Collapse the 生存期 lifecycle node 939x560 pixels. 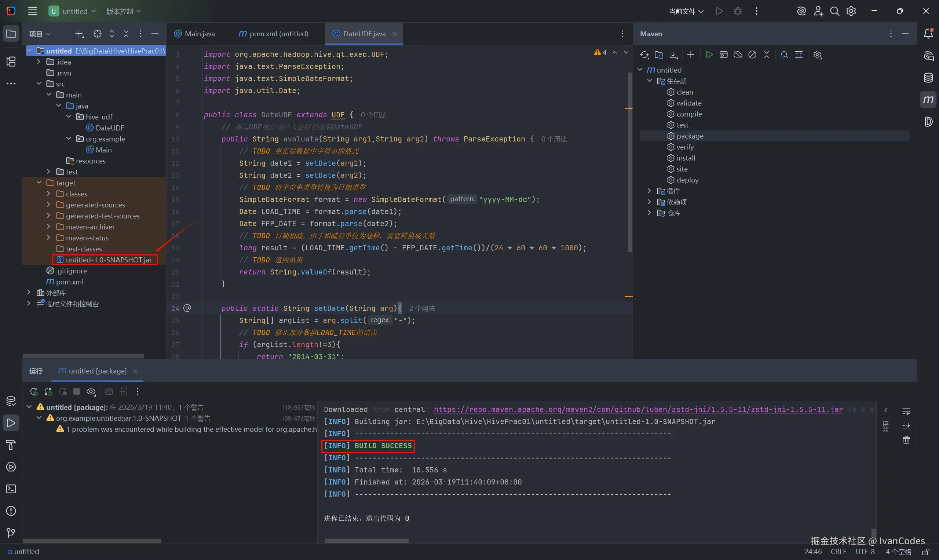click(x=649, y=81)
